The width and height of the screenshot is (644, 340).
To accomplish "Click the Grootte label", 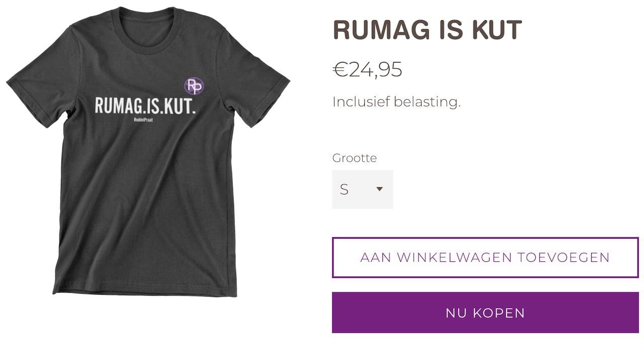I will (354, 158).
